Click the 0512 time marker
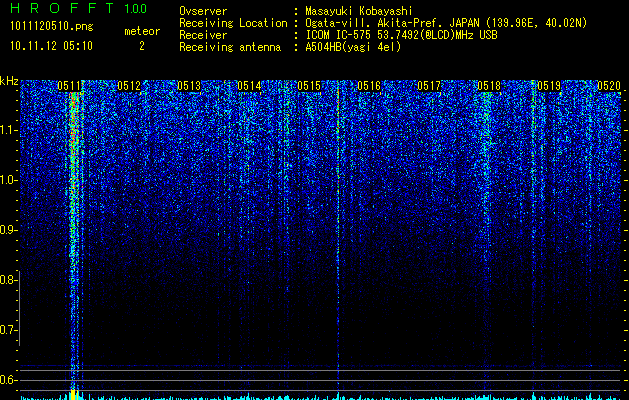Screen dimensions: 629x400 (x=129, y=86)
